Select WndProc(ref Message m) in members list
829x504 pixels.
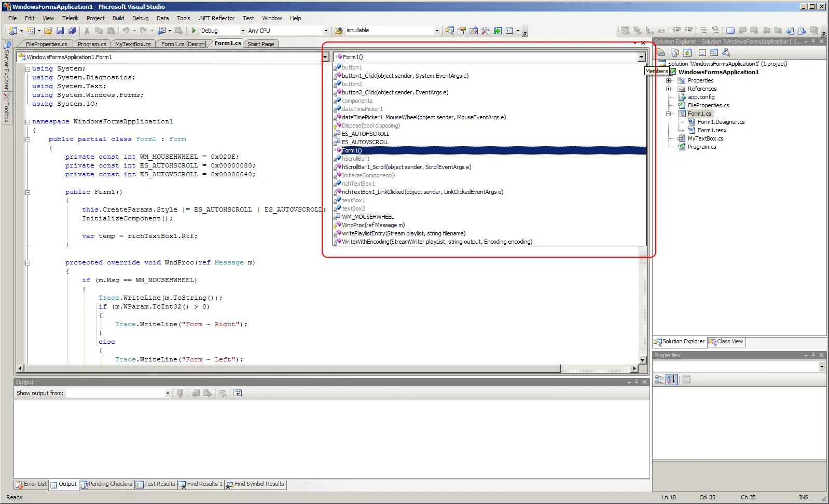[x=373, y=225]
